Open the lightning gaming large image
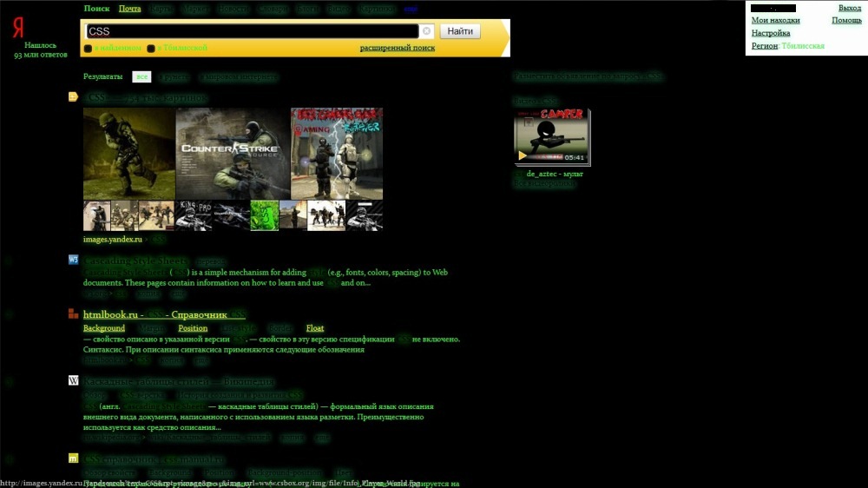The height and width of the screenshot is (488, 868). pos(337,154)
